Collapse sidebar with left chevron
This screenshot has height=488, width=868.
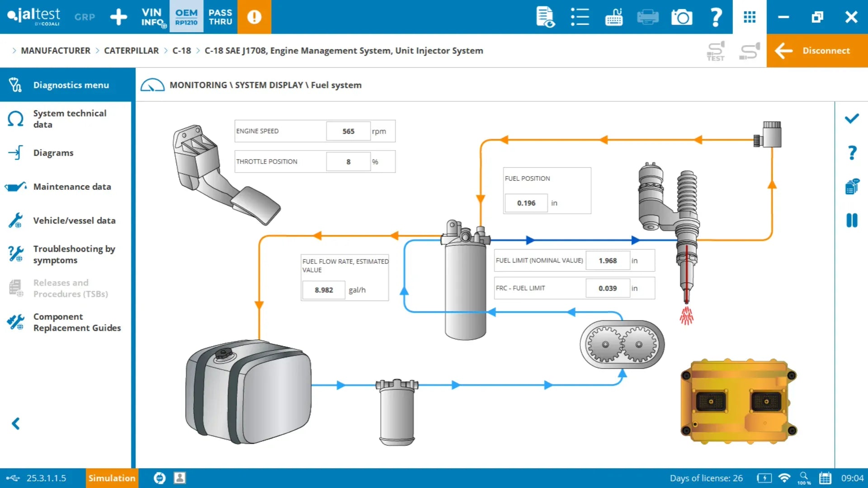16,423
